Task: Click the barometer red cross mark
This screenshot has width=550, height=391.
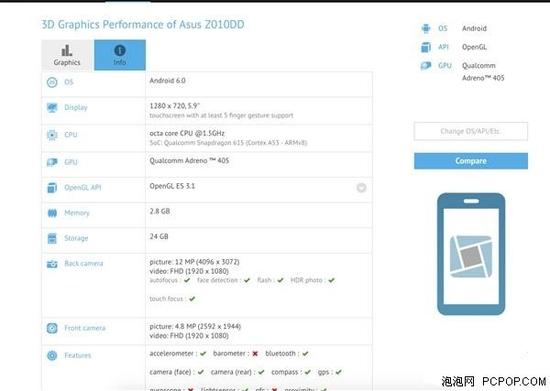Action: [255, 354]
